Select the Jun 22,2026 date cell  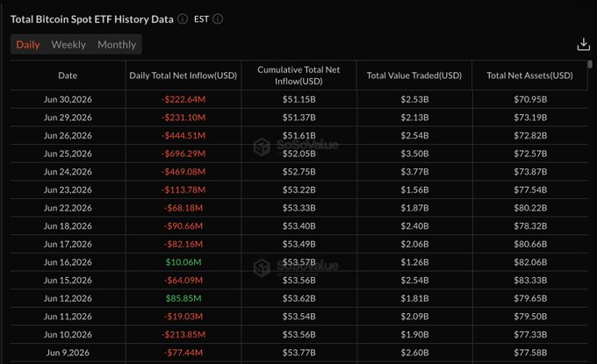68,208
